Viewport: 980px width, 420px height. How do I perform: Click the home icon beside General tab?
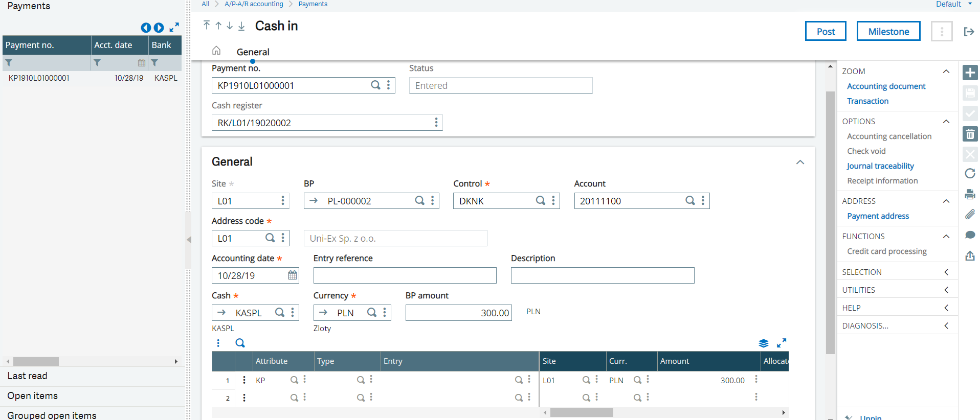pos(216,51)
